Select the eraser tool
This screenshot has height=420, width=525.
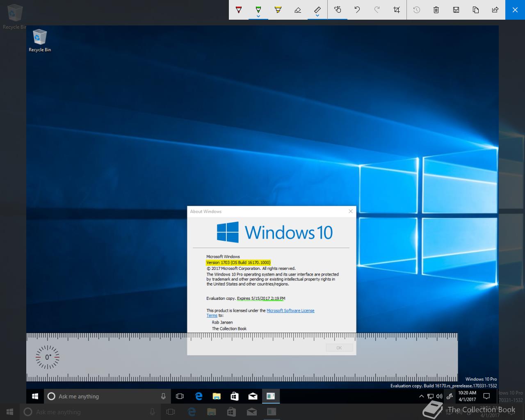tap(298, 9)
